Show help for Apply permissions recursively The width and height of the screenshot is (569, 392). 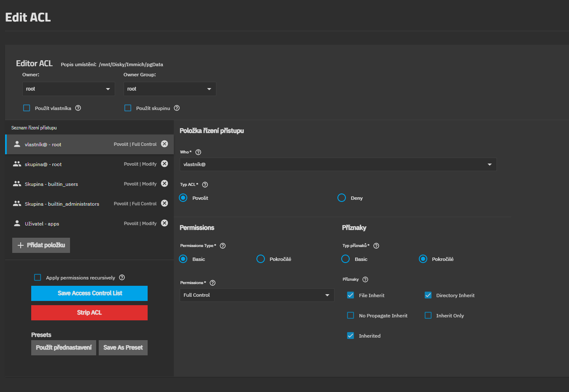tap(122, 277)
